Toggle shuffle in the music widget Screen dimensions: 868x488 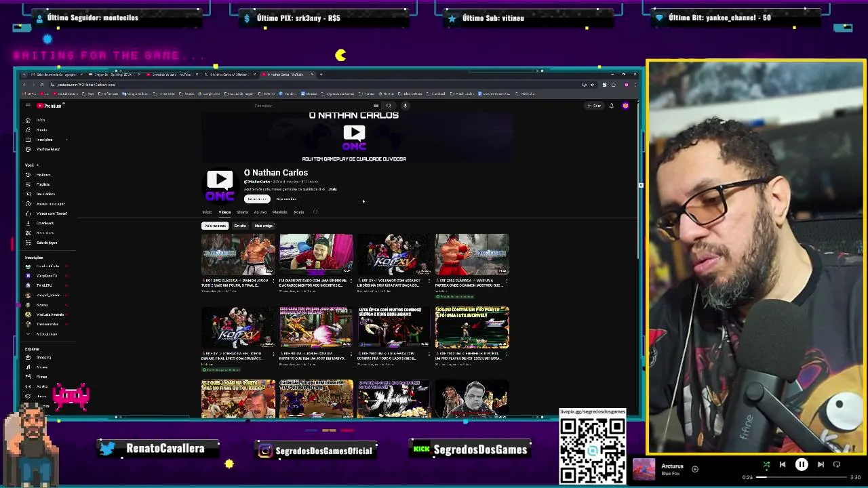pyautogui.click(x=766, y=465)
